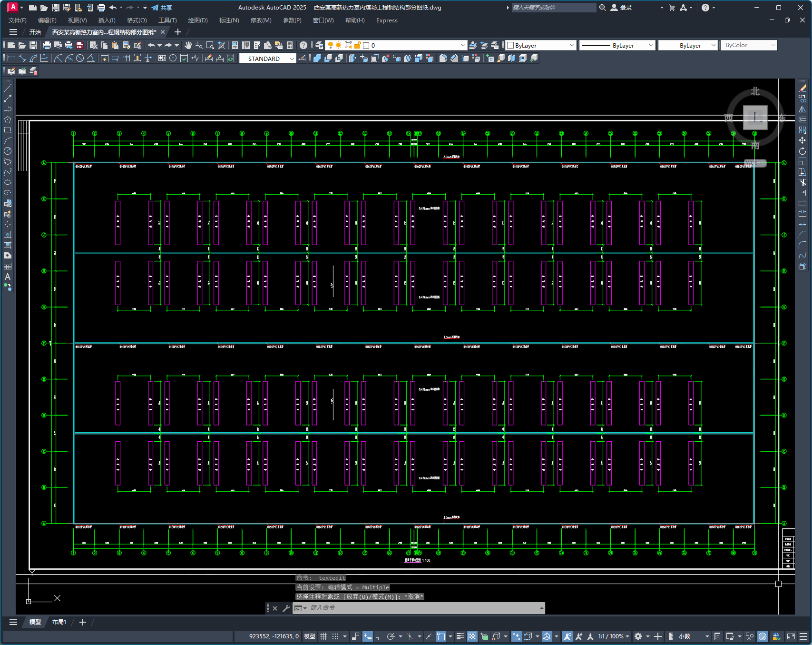The image size is (812, 645).
Task: Open the 文件(F) menu
Action: click(18, 20)
